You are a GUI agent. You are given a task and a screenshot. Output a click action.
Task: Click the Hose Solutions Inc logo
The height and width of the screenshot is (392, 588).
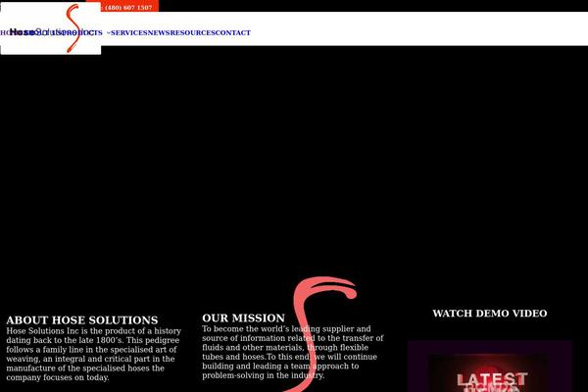51,28
